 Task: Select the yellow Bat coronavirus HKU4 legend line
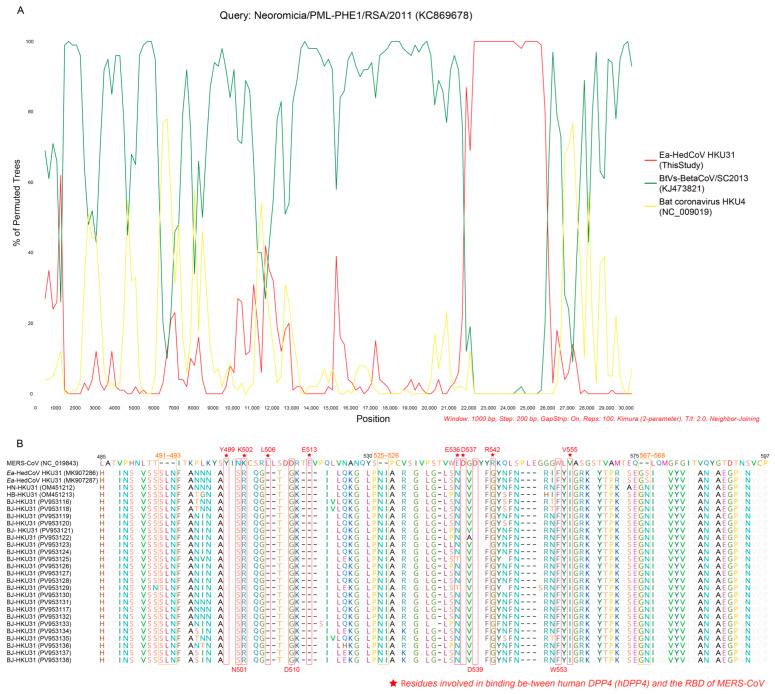point(649,207)
